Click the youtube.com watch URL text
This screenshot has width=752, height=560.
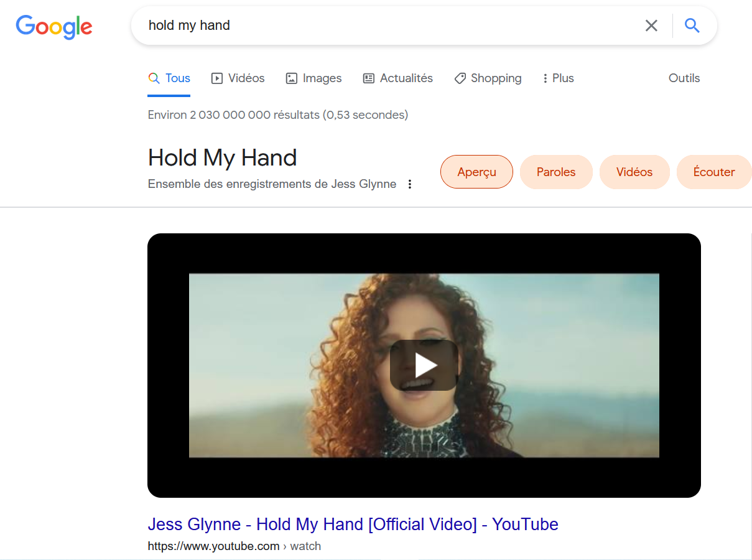(234, 546)
